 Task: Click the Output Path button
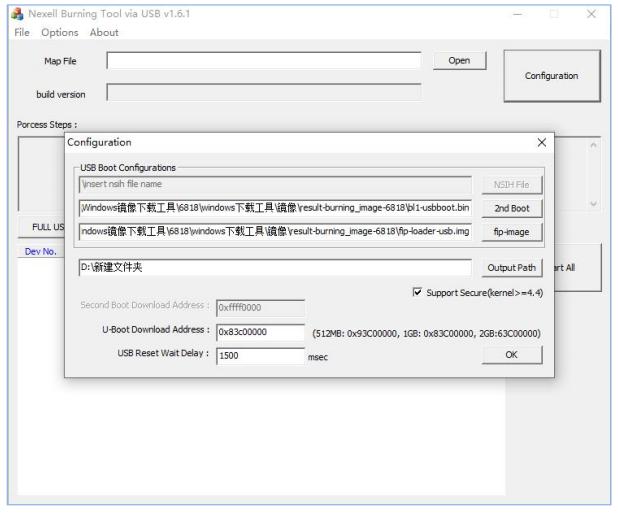point(512,268)
